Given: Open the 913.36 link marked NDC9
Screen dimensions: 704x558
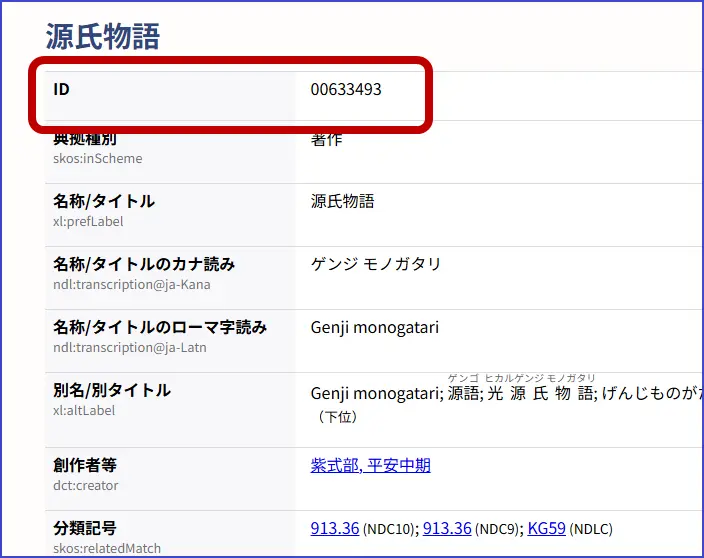Looking at the screenshot, I should pos(447,528).
